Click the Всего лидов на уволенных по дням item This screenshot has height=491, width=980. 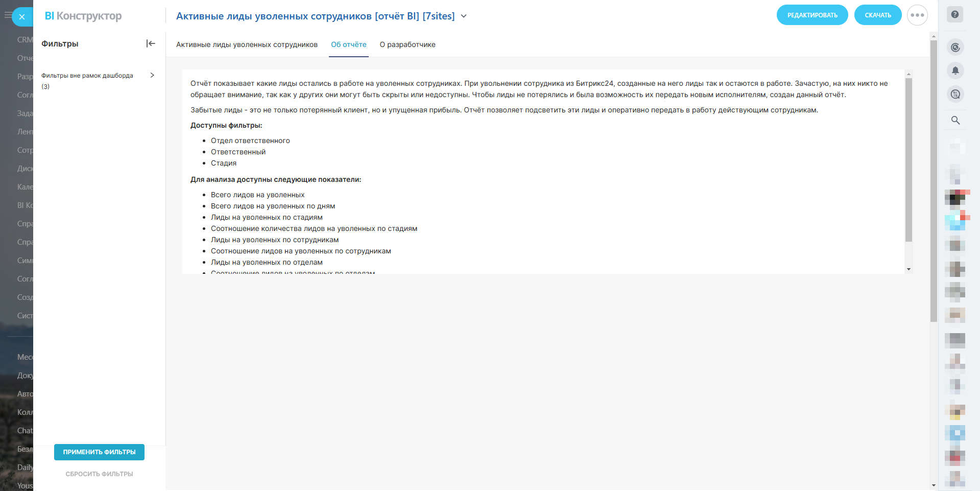[273, 206]
